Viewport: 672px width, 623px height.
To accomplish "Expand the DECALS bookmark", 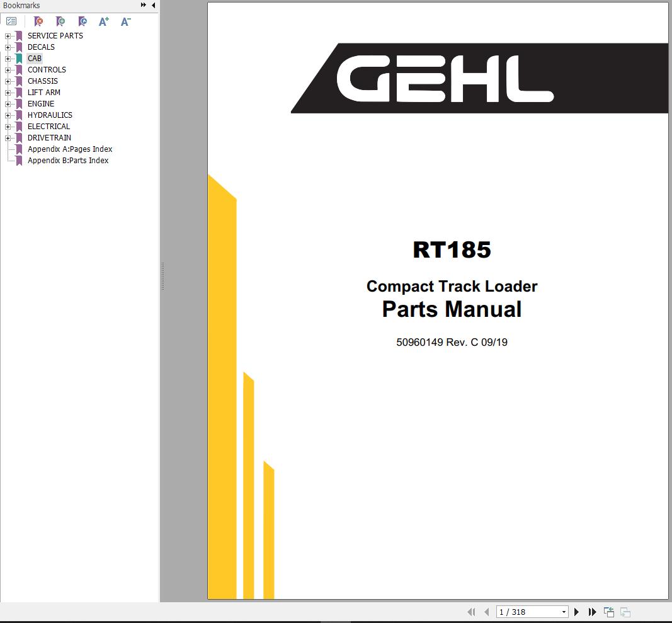I will coord(8,47).
